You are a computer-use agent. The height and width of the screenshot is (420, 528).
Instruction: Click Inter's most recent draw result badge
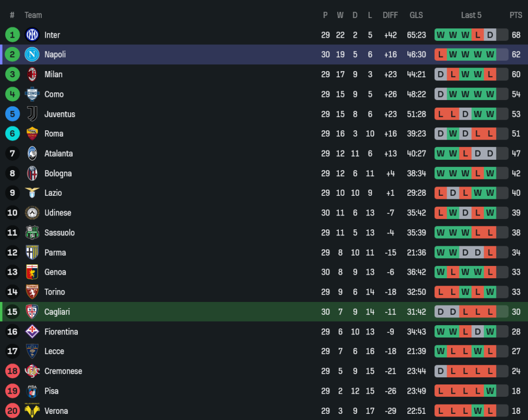click(490, 35)
